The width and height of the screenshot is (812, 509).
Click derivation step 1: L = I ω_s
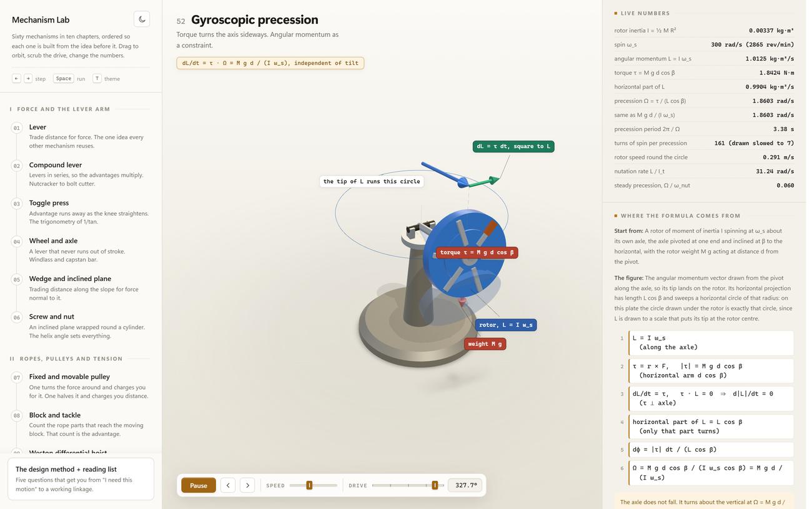(x=711, y=343)
